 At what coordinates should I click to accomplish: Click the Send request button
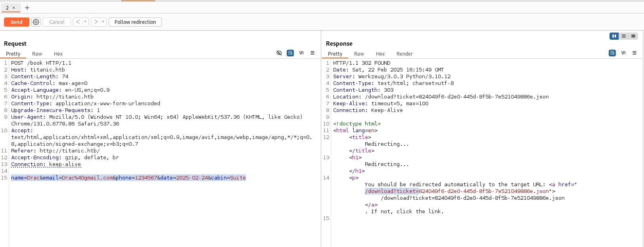tap(16, 22)
